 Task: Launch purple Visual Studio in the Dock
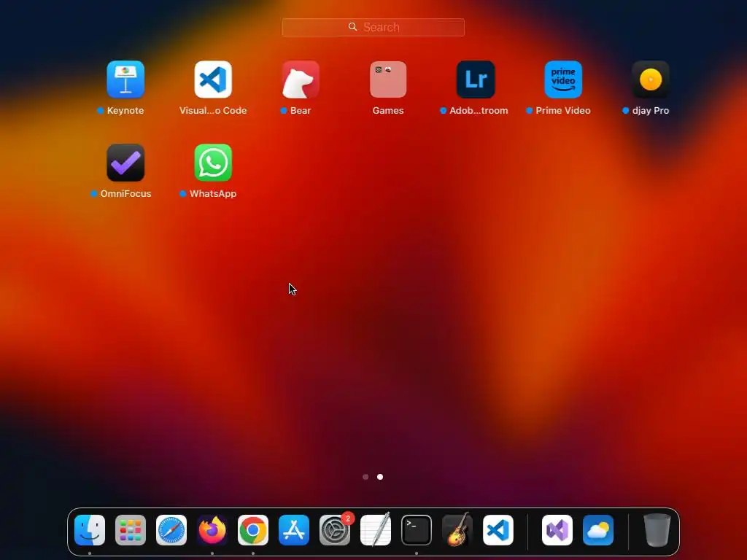coord(557,530)
